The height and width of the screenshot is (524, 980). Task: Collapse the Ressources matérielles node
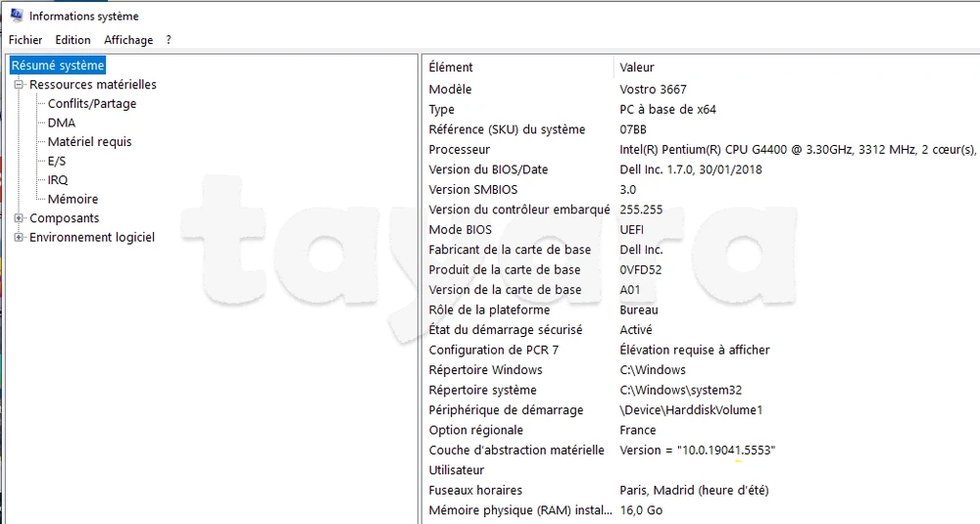[19, 84]
